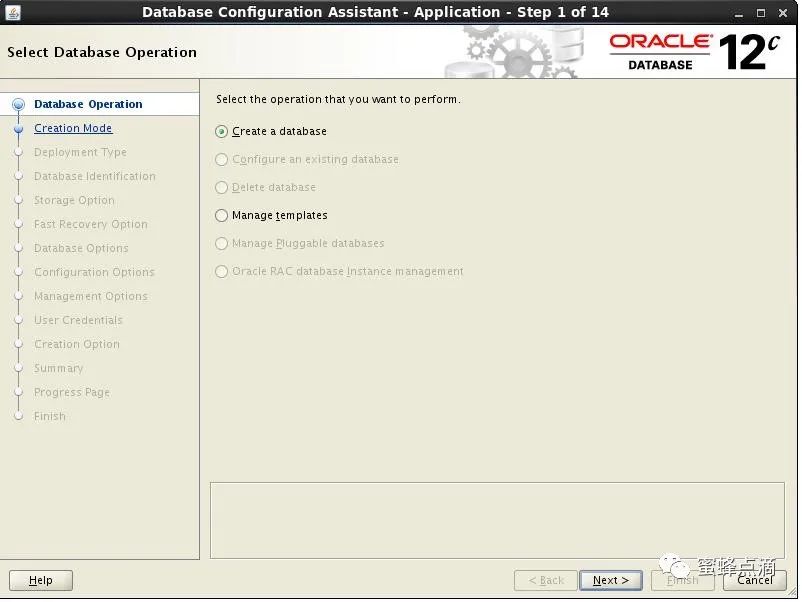Image resolution: width=802 pixels, height=602 pixels.
Task: Select Database Operation step in sidebar
Action: [x=88, y=104]
